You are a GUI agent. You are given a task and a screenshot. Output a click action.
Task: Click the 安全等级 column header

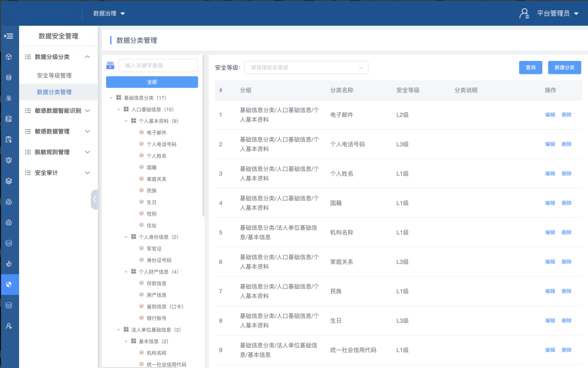click(408, 90)
